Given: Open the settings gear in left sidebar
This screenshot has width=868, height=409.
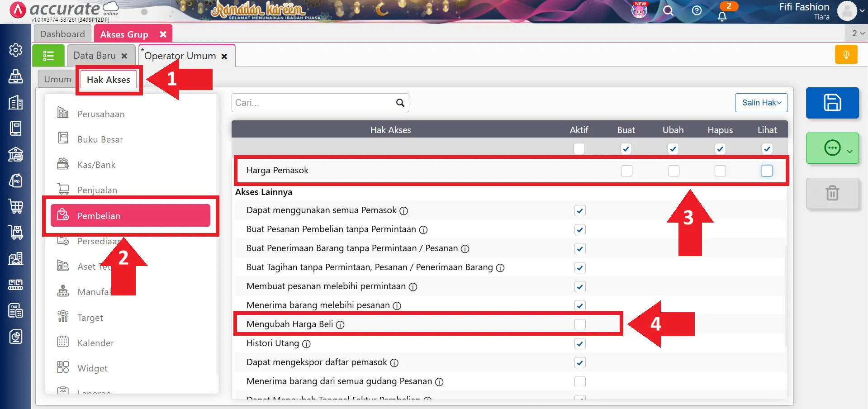Looking at the screenshot, I should pos(16,50).
